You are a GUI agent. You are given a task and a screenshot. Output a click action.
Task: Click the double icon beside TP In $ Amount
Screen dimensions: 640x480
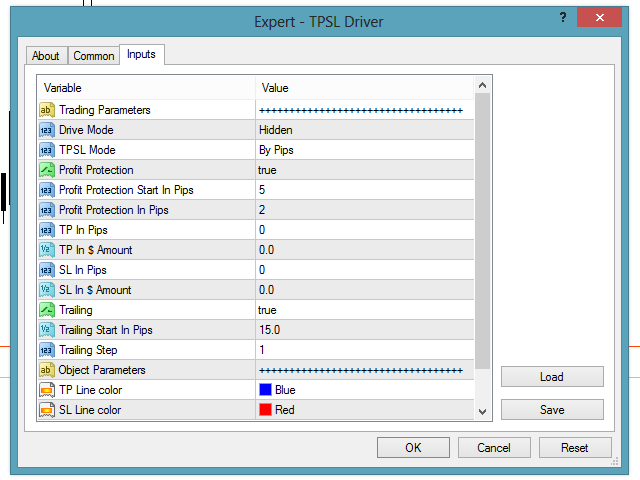pyautogui.click(x=47, y=250)
